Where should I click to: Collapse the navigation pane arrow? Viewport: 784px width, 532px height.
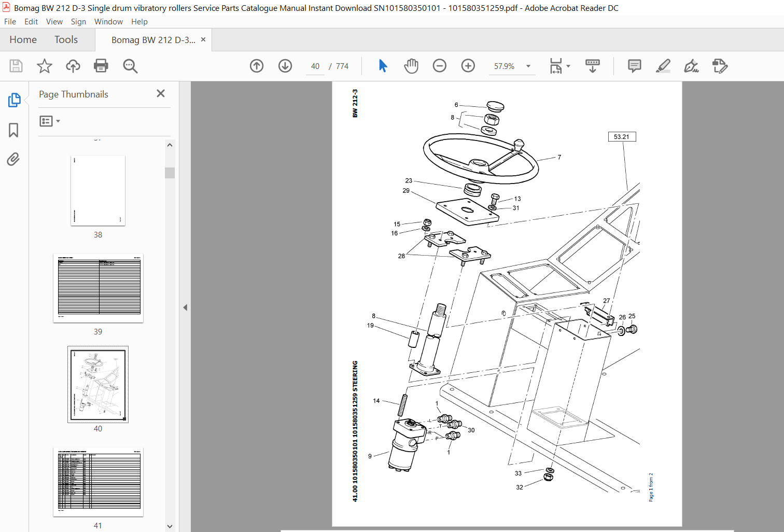pos(185,307)
